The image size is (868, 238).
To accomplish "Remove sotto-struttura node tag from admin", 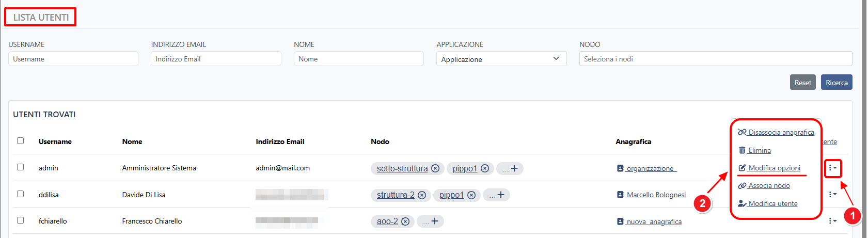I will 435,168.
